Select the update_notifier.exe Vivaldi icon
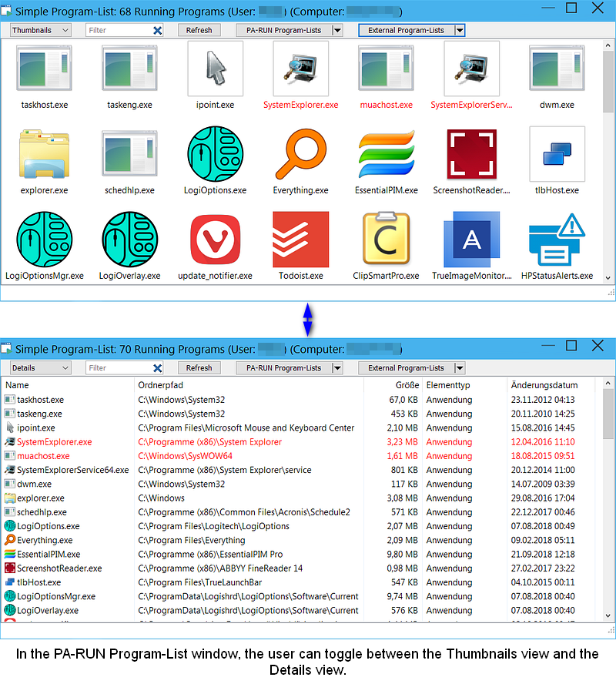 tap(215, 239)
